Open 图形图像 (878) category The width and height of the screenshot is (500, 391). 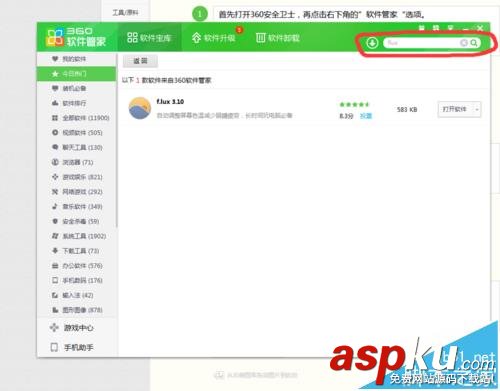coord(76,310)
